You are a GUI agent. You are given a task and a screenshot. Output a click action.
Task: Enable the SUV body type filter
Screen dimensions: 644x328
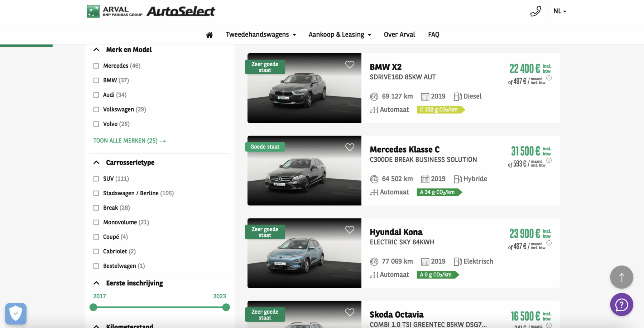96,179
